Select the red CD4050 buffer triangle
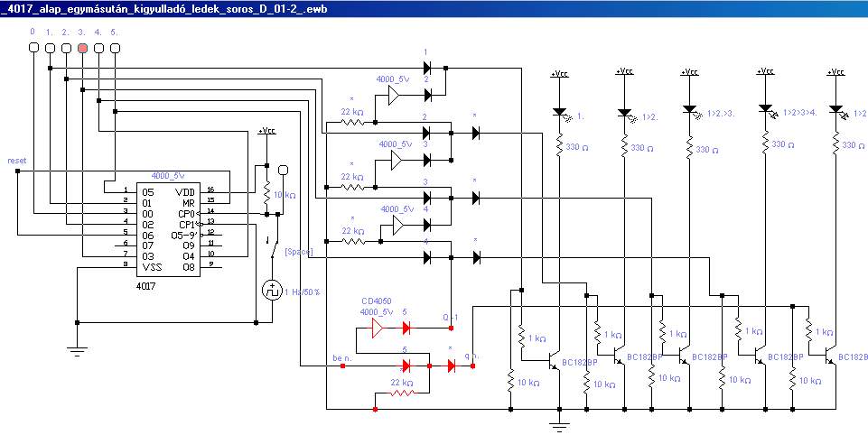 378,328
